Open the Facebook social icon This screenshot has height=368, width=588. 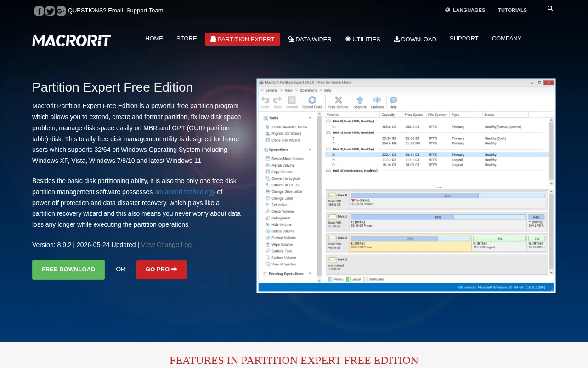(x=39, y=11)
